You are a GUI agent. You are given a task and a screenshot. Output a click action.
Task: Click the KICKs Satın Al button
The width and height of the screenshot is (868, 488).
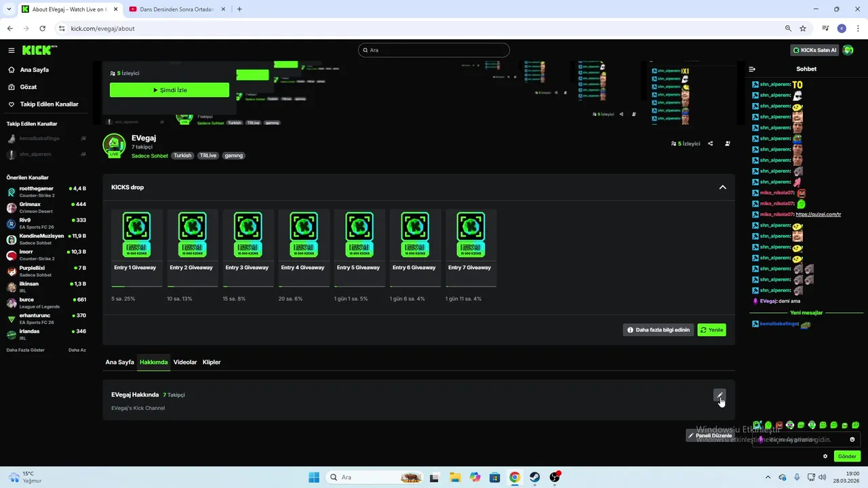815,50
